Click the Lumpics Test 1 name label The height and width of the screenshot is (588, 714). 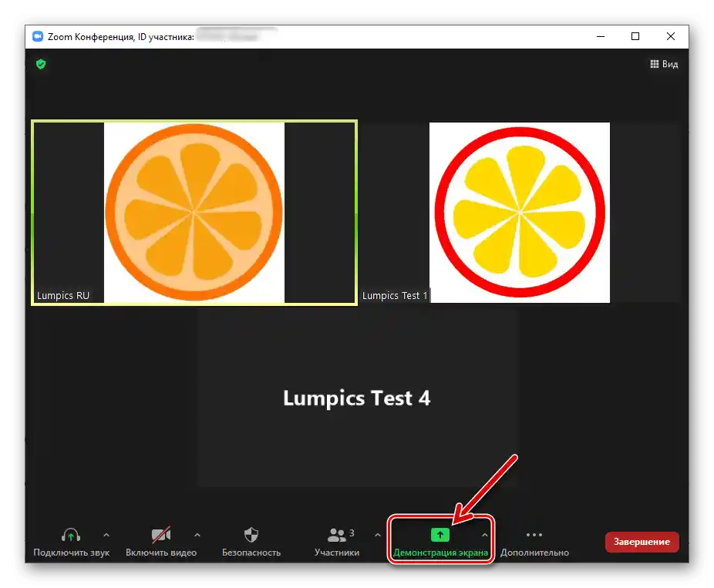click(x=395, y=296)
